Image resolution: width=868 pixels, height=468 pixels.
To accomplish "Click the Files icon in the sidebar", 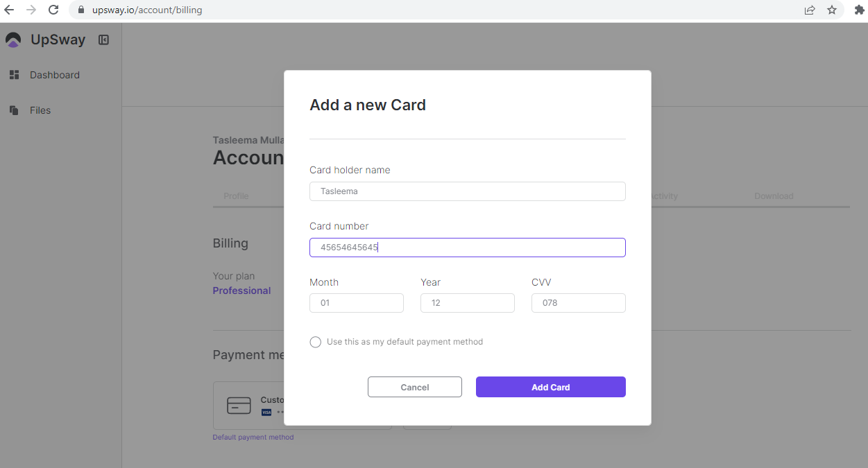I will (14, 110).
